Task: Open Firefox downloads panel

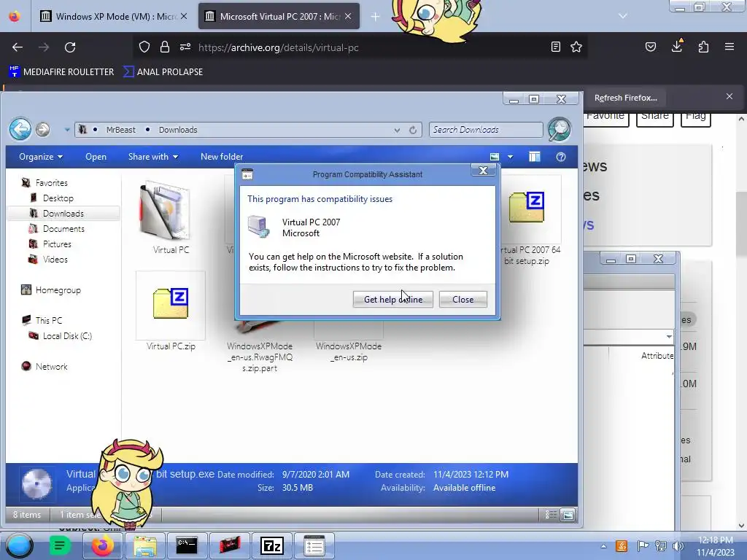Action: 676,46
